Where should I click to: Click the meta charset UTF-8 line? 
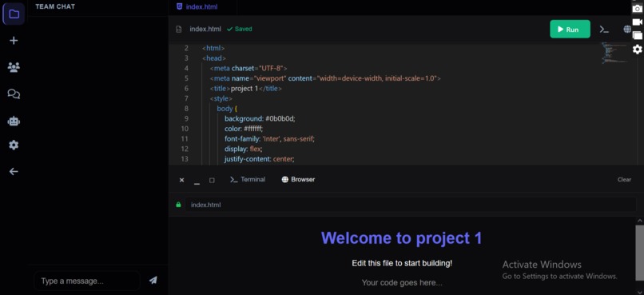click(x=248, y=68)
